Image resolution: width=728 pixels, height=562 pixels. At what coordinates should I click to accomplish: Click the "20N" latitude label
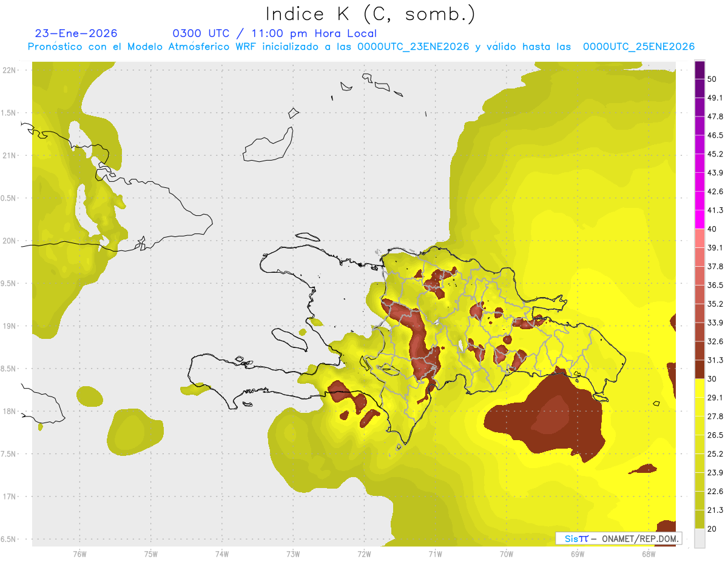coord(9,241)
